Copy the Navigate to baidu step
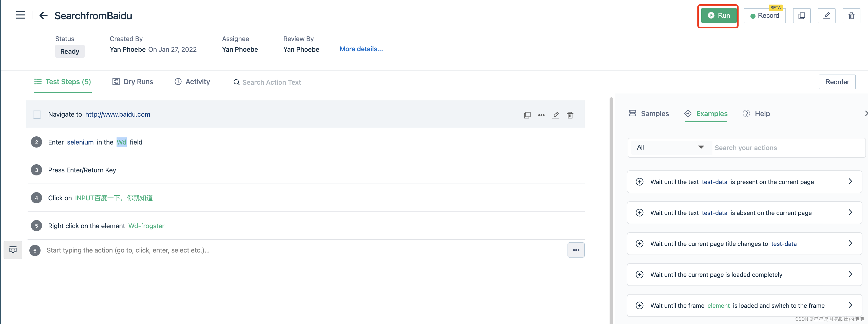The width and height of the screenshot is (868, 324). coord(527,115)
